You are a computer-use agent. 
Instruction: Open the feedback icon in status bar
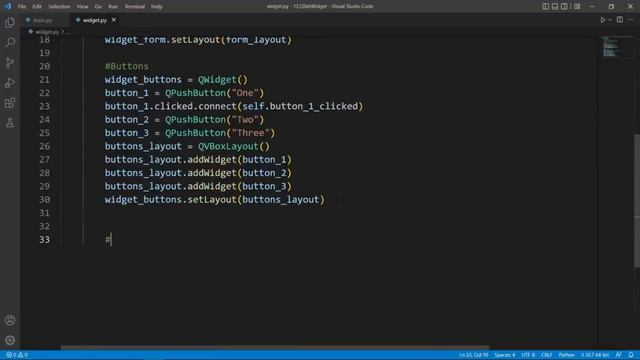click(619, 355)
